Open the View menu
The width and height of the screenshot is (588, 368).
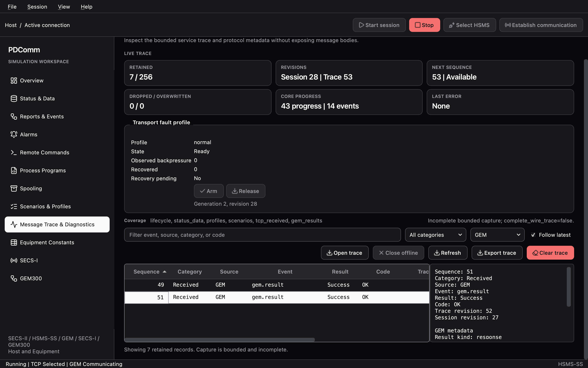(x=64, y=7)
